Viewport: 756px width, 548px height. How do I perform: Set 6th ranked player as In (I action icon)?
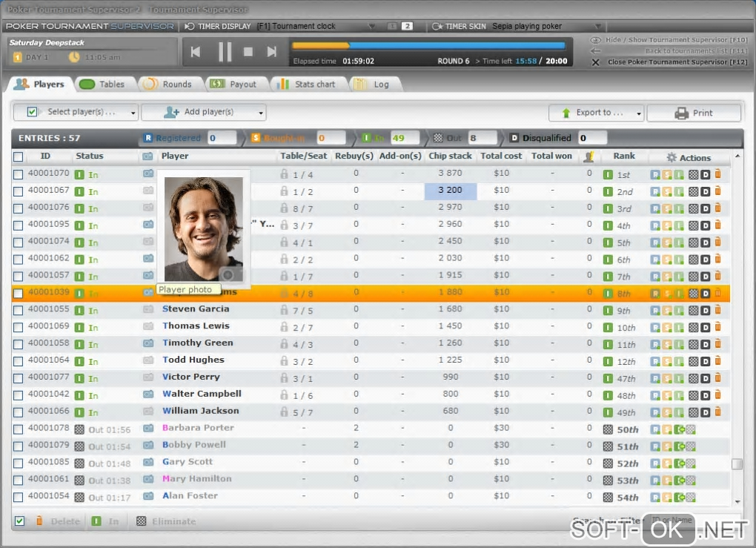[x=679, y=260]
